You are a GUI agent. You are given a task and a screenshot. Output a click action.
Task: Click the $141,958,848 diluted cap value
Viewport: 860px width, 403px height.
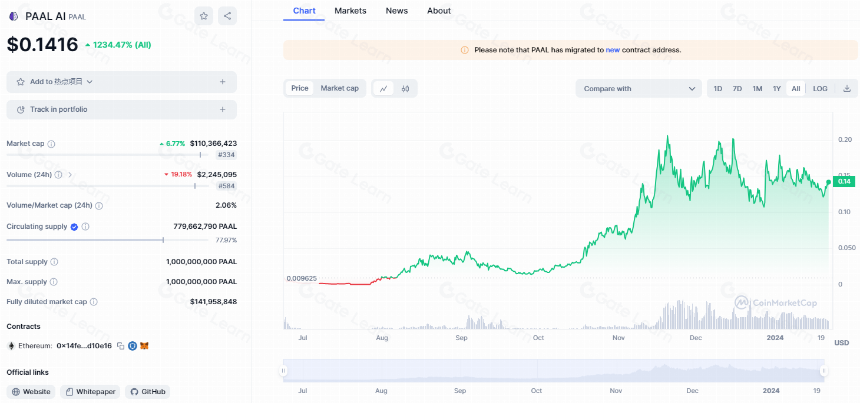tap(213, 302)
